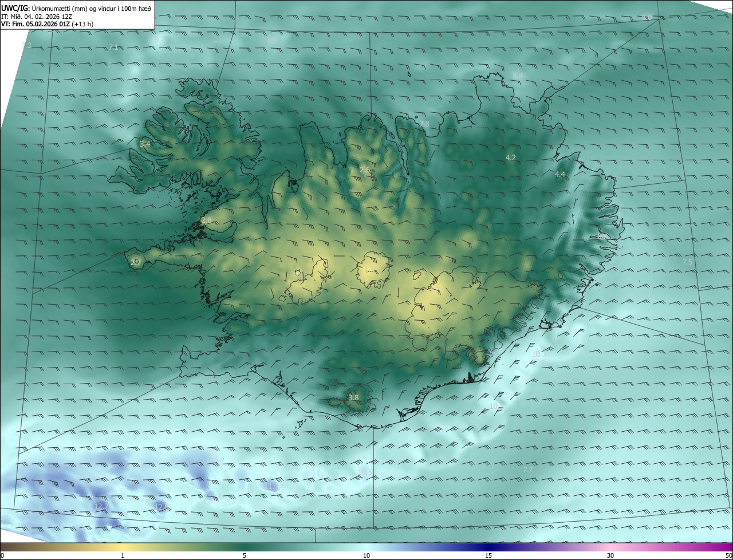Click the 11.7 value label on the map

[x=271, y=486]
